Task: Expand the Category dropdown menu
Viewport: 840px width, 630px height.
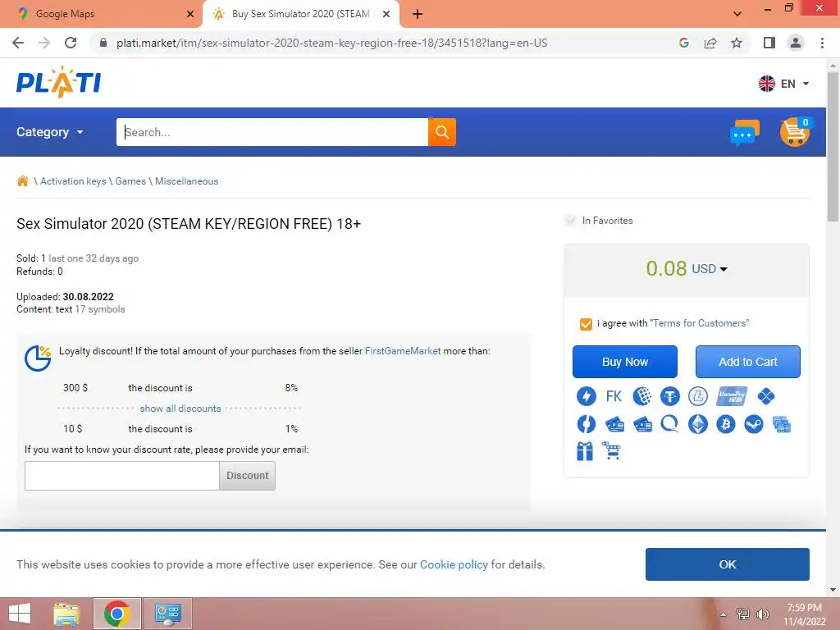Action: pyautogui.click(x=50, y=132)
